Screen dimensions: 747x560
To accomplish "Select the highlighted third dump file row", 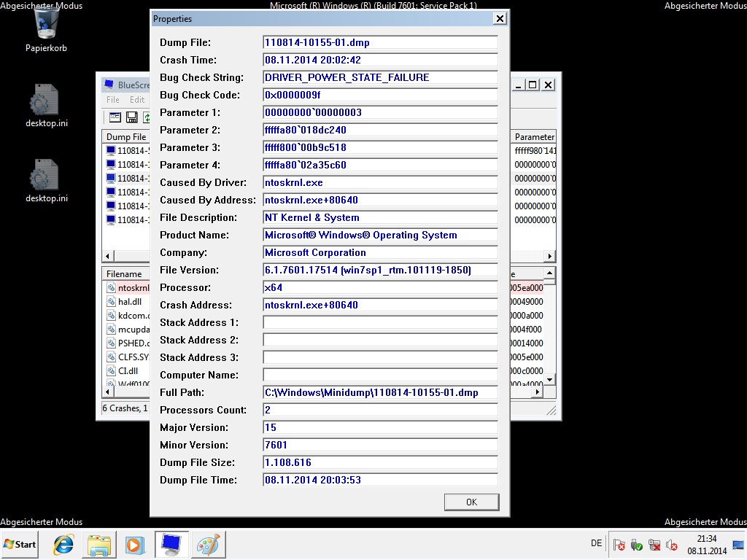I will coord(127,178).
